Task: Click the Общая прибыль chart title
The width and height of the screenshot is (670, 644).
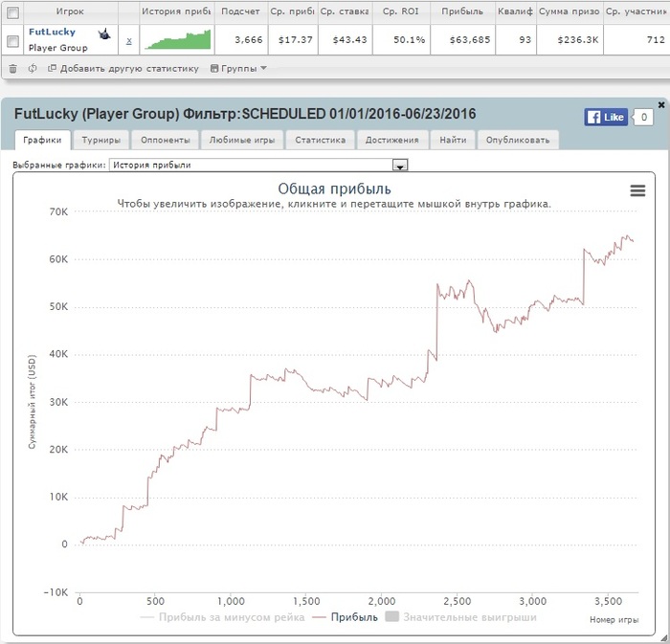Action: coord(335,189)
